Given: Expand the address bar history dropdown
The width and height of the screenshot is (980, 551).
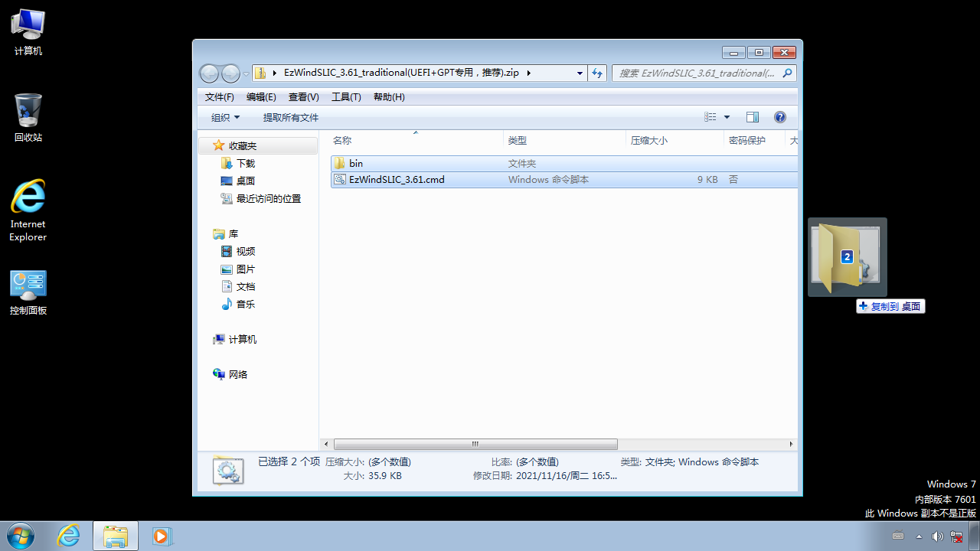Looking at the screenshot, I should pos(580,73).
